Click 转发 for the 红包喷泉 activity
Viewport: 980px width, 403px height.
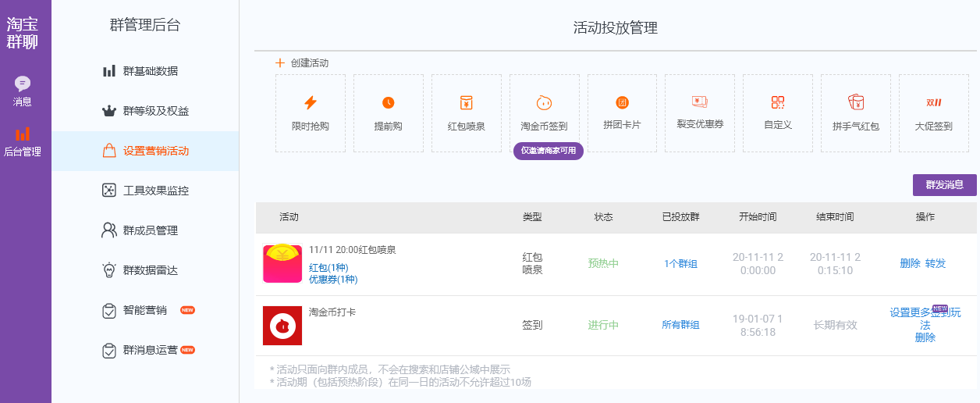[x=936, y=263]
